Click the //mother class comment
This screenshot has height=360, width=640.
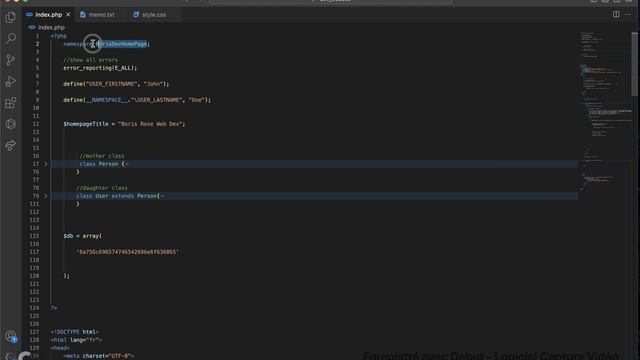[x=102, y=156]
